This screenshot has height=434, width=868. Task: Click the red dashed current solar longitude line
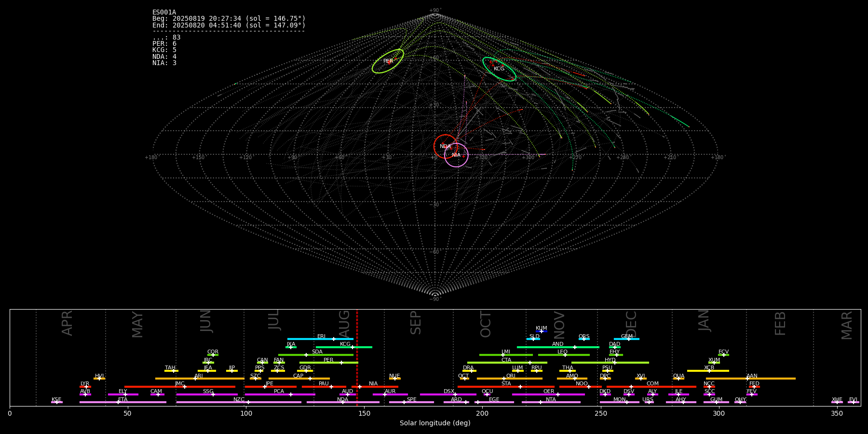[357, 357]
